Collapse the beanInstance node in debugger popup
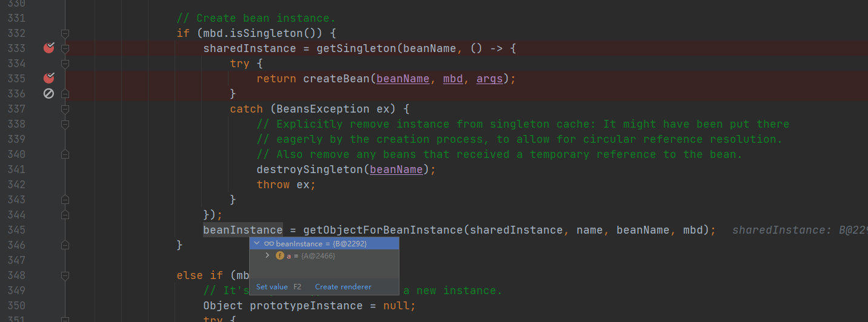This screenshot has height=322, width=868. click(257, 243)
